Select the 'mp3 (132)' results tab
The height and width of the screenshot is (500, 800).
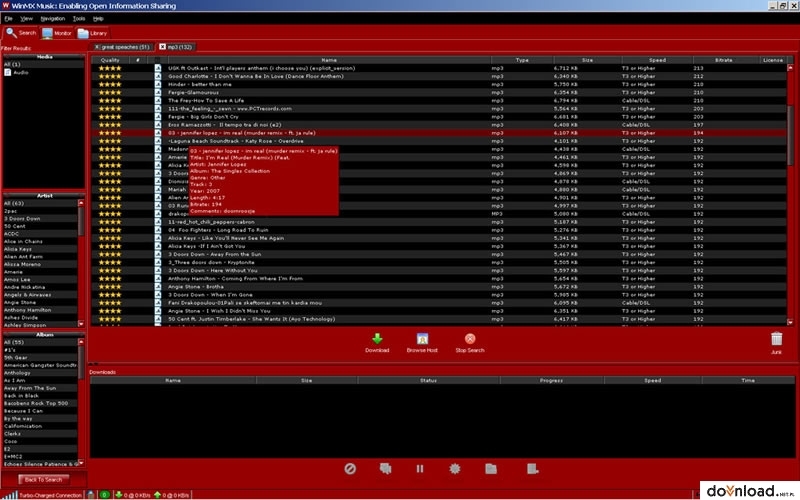(x=180, y=47)
